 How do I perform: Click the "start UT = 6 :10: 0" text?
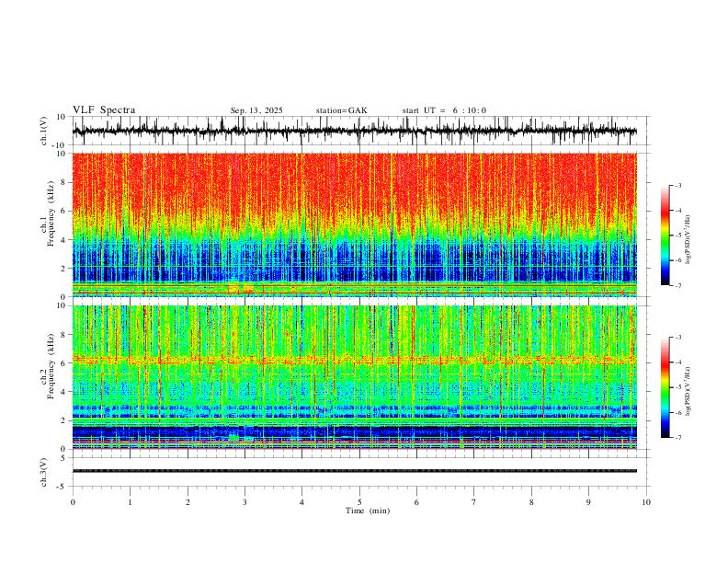point(444,110)
